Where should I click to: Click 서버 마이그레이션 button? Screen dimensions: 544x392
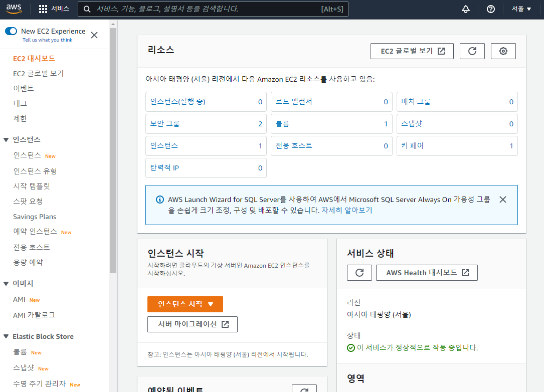pos(193,324)
